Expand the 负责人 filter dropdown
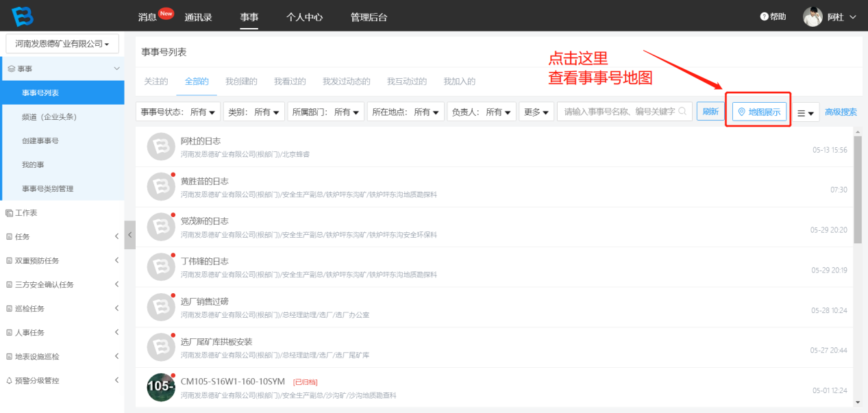Viewport: 868px width, 413px height. [481, 112]
